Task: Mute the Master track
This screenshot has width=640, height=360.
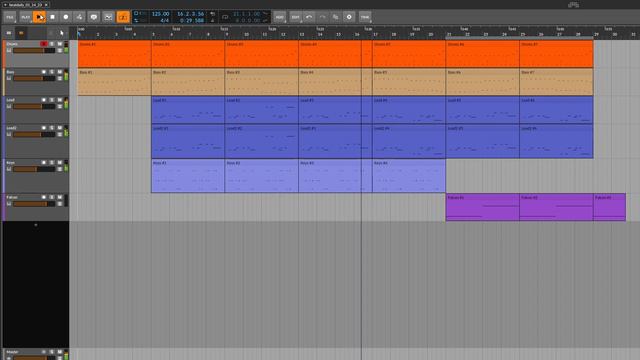Action: tap(60, 351)
